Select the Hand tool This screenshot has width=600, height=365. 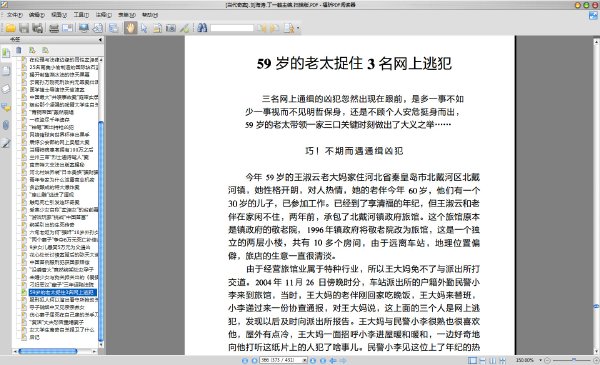[130, 28]
